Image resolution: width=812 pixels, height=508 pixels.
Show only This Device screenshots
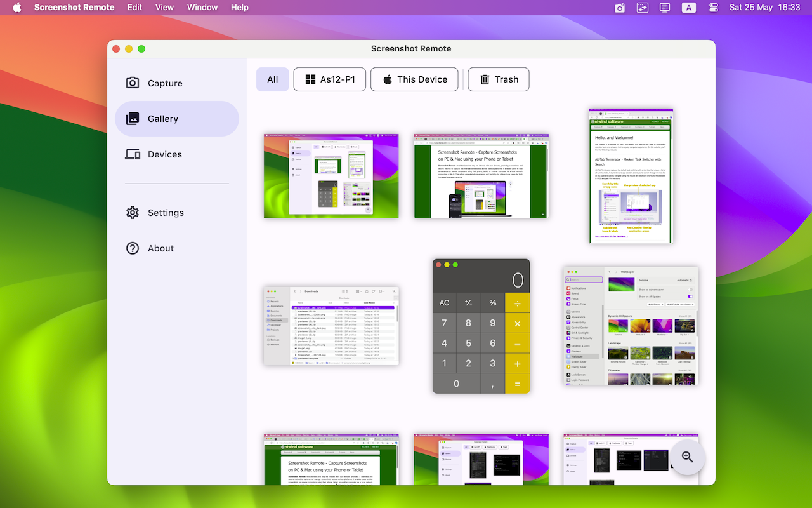[414, 79]
